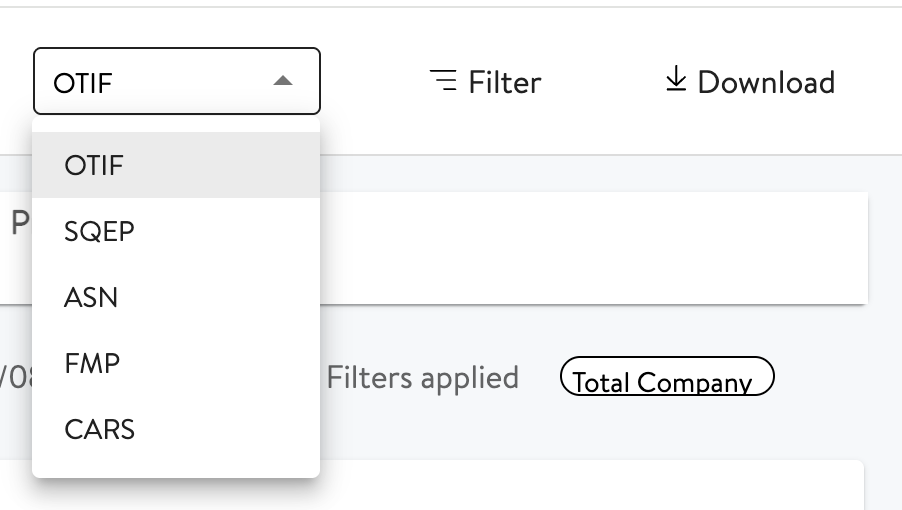Click the Total Company chip

click(667, 381)
